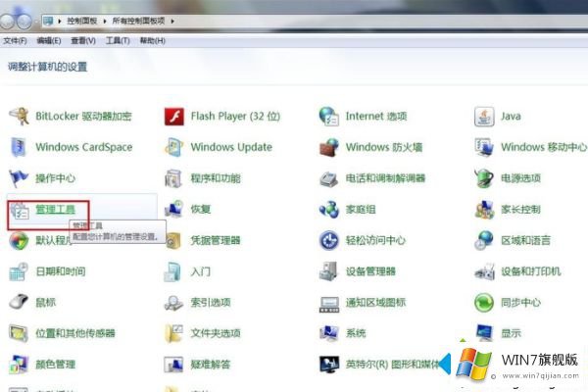
Task: Open the Windows CardSpace icon
Action: (19, 147)
